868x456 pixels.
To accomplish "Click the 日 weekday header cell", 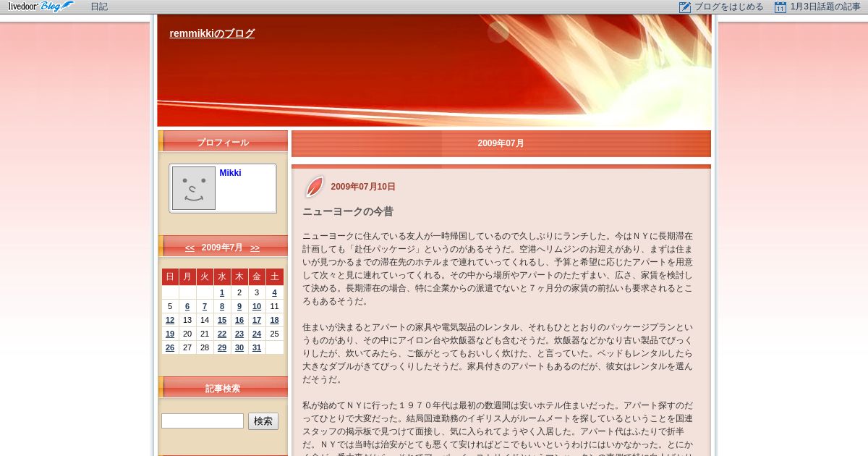I will (x=170, y=276).
